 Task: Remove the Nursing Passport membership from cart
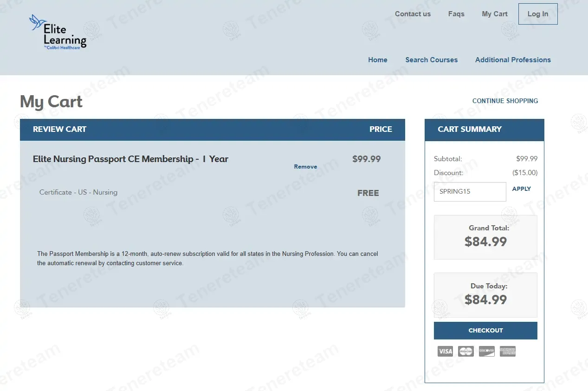tap(305, 167)
